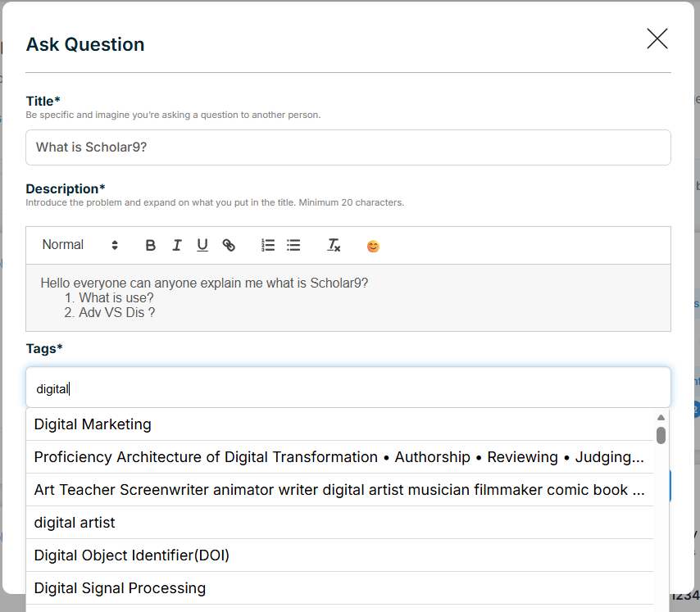Viewport: 700px width, 612px height.
Task: Click the suggestion list scrollbar thumb
Action: click(x=661, y=435)
